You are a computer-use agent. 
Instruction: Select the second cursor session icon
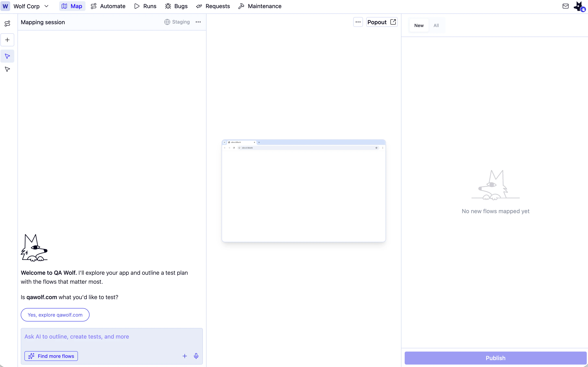7,69
